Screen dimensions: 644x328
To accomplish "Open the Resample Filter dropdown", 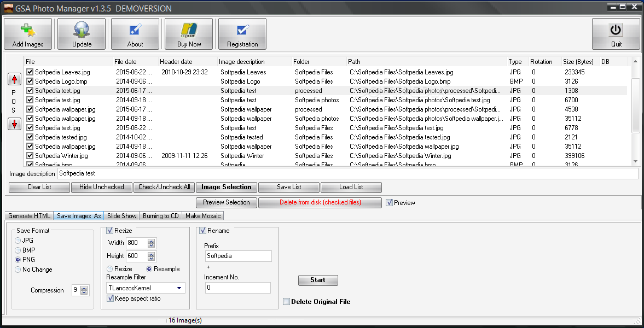I will 179,288.
